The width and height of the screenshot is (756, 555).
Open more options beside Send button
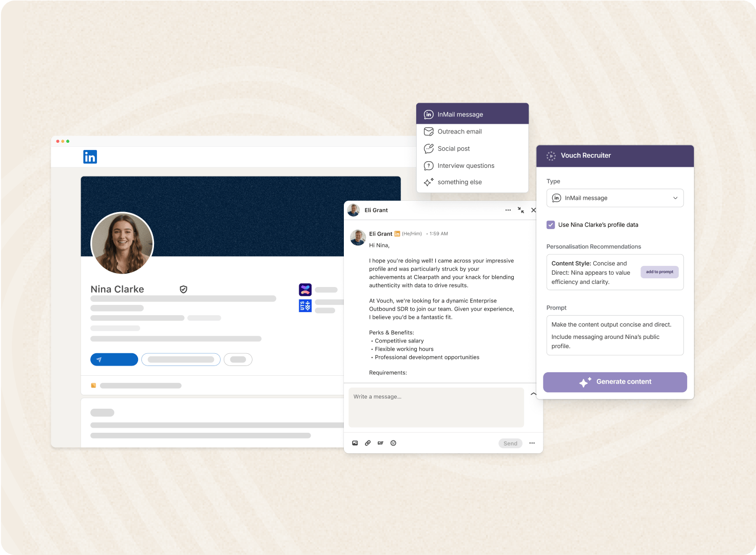coord(532,443)
